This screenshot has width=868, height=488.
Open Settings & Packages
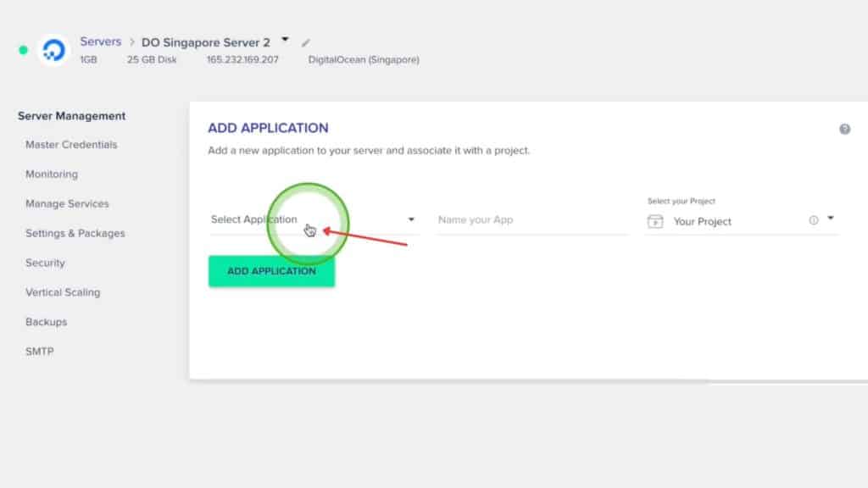click(75, 233)
